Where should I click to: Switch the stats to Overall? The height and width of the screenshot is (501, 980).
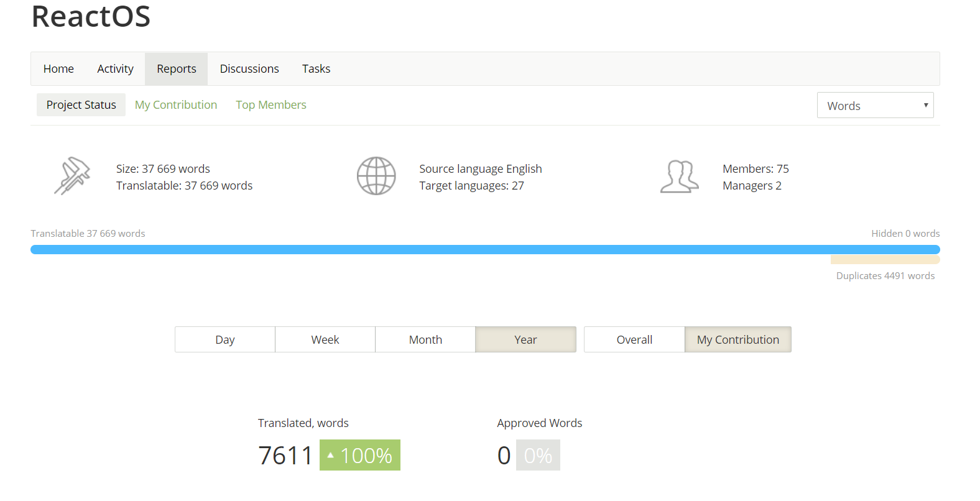coord(634,339)
